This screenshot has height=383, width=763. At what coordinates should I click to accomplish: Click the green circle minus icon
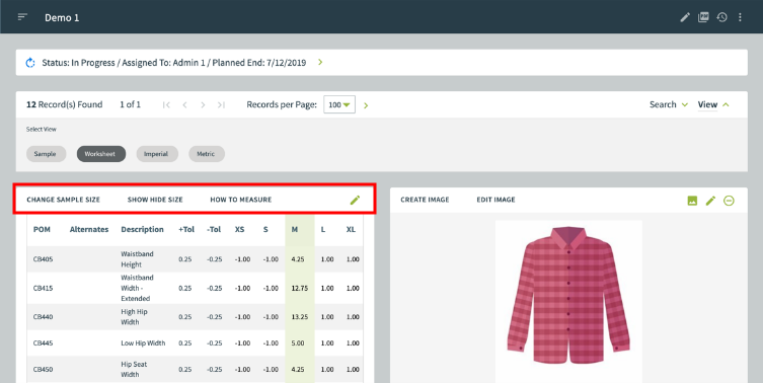[x=729, y=201]
